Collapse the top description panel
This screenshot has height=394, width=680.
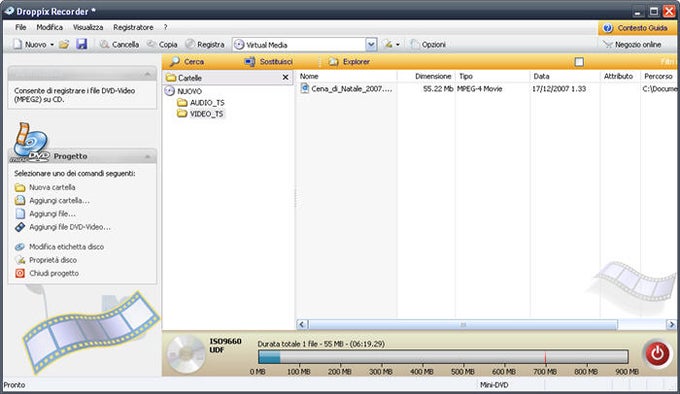tap(148, 74)
